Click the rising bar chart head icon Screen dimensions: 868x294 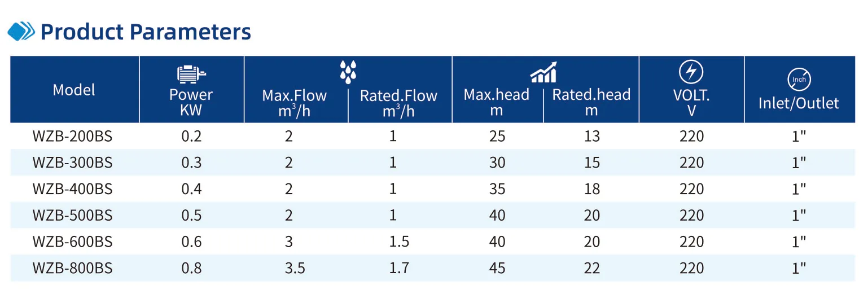point(543,73)
